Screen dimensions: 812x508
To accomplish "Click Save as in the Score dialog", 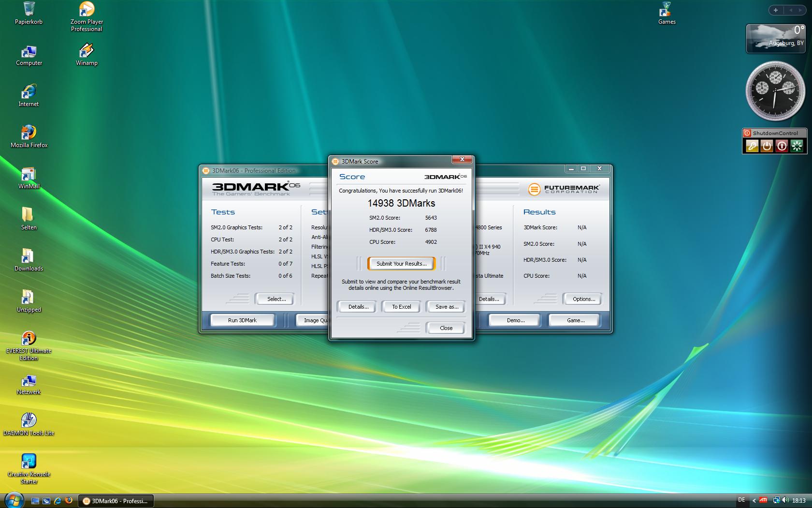I will [x=447, y=307].
